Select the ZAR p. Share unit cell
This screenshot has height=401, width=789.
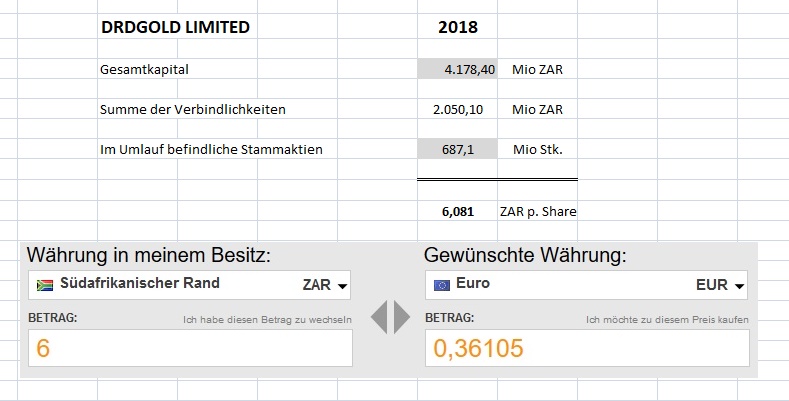pyautogui.click(x=538, y=211)
